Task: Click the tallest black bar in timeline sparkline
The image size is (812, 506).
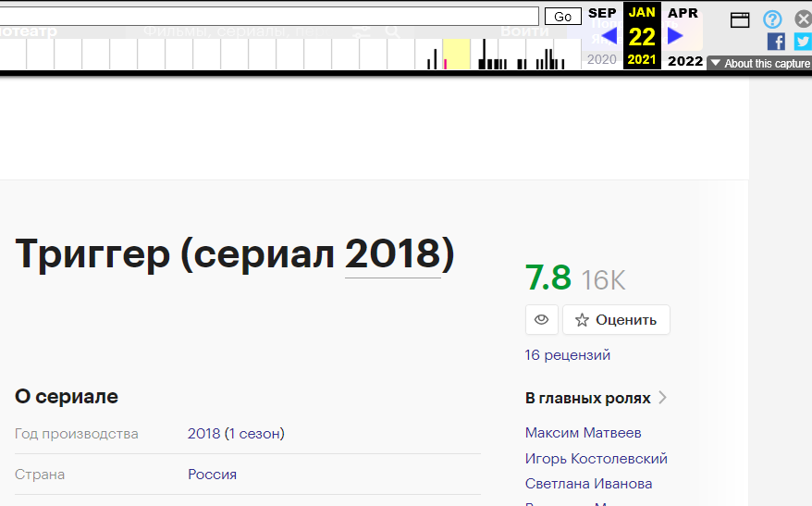Action: click(484, 54)
